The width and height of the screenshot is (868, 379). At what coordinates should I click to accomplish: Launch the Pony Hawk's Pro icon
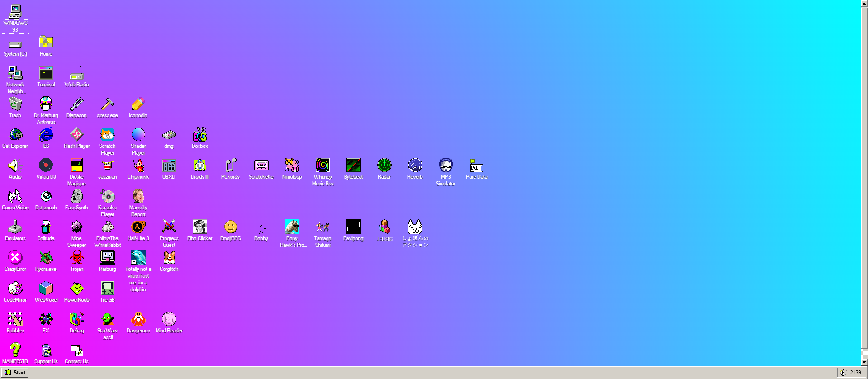(x=292, y=227)
